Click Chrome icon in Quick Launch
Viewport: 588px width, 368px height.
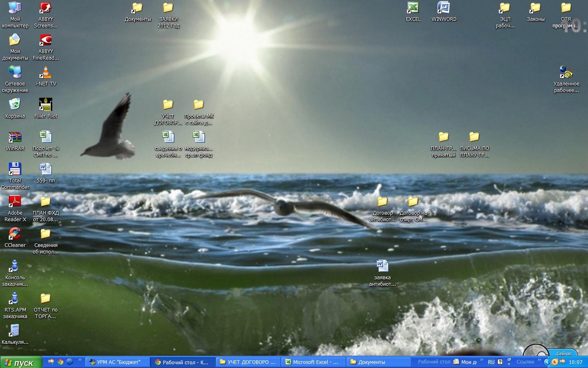coord(60,362)
